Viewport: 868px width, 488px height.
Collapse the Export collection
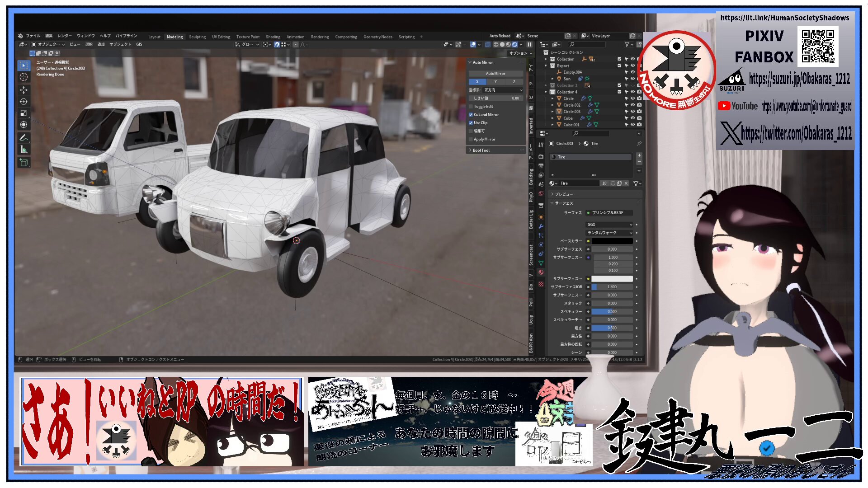546,66
